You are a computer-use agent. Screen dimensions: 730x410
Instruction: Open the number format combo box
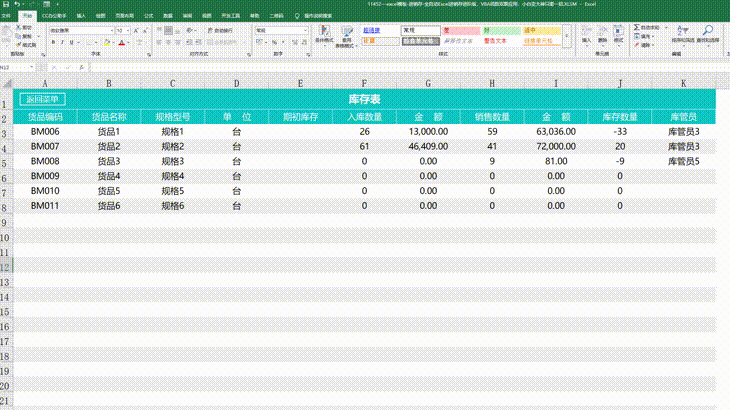(281, 30)
